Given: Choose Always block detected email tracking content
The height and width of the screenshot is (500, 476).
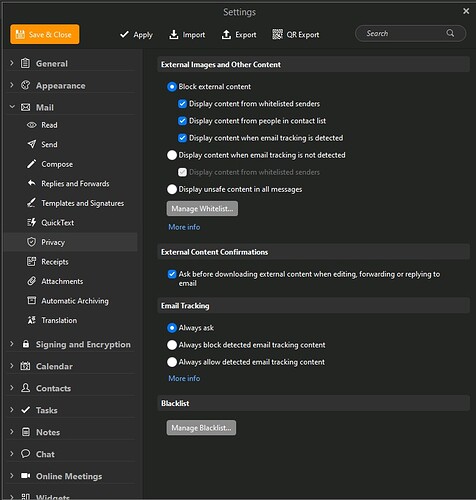Looking at the screenshot, I should [172, 345].
